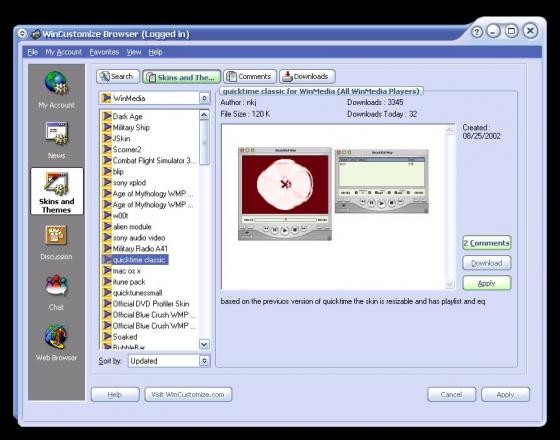Click the 2 Comments button
560x440 pixels.
[x=487, y=243]
